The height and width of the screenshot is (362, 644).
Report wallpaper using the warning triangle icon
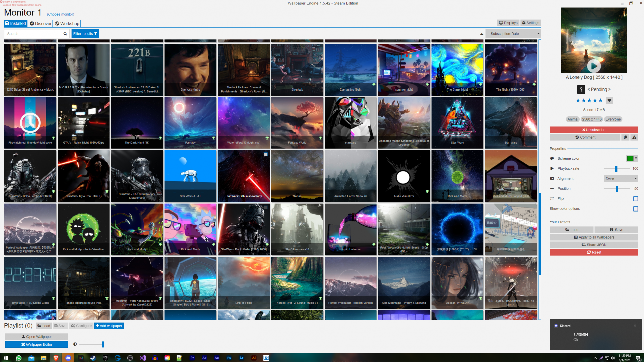[x=634, y=137]
